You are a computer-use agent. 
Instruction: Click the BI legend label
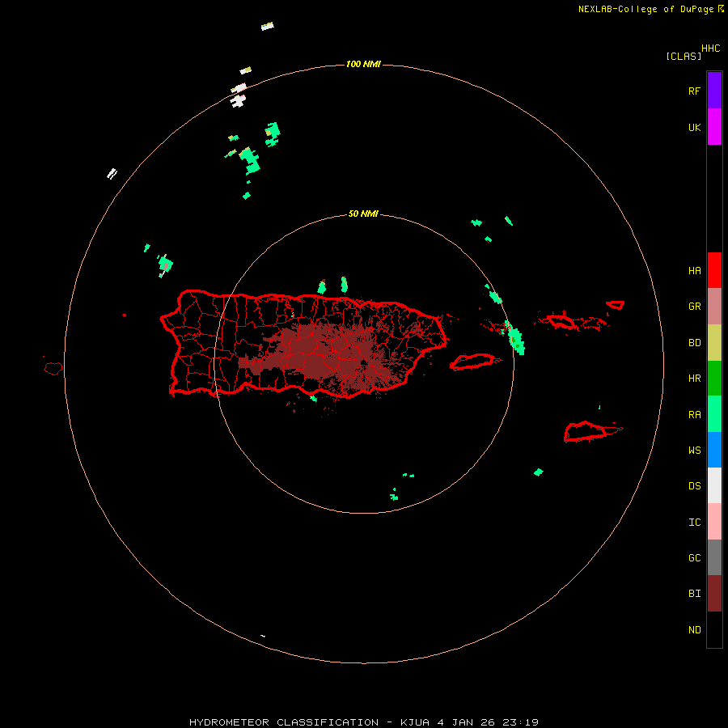tap(694, 594)
